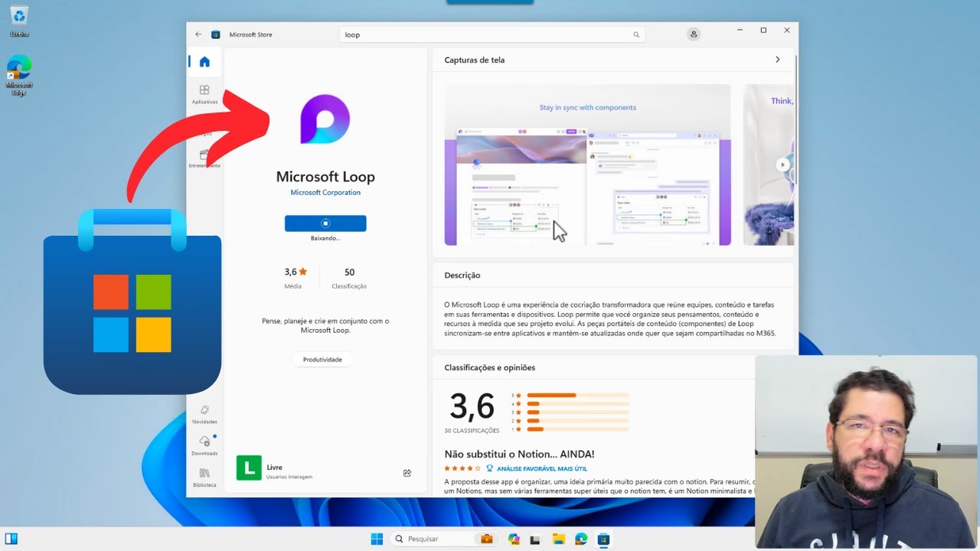Image resolution: width=980 pixels, height=551 pixels.
Task: Expand the Capturas de tela section
Action: 778,60
